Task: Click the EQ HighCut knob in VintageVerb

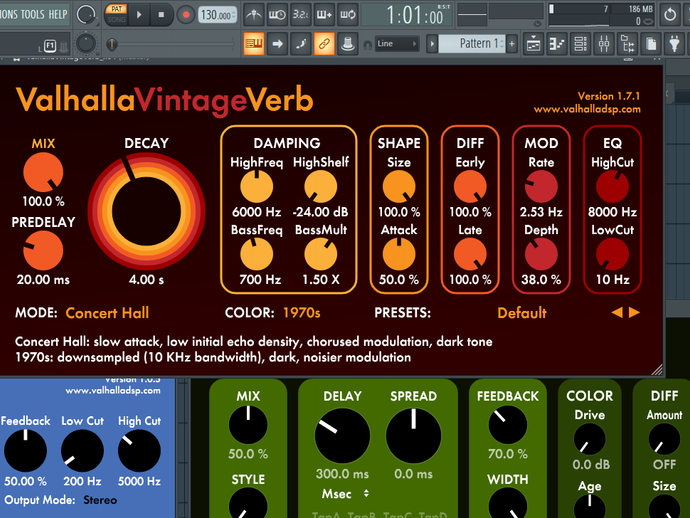Action: [x=613, y=187]
